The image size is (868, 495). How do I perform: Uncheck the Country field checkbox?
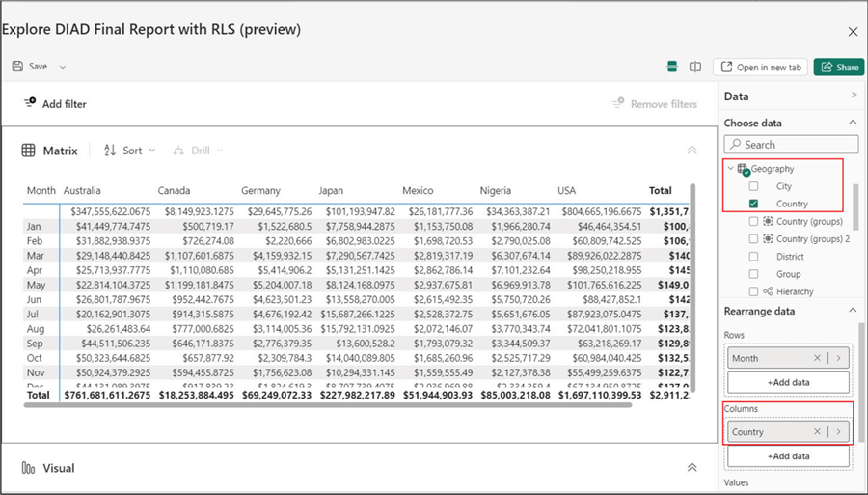[x=754, y=204]
